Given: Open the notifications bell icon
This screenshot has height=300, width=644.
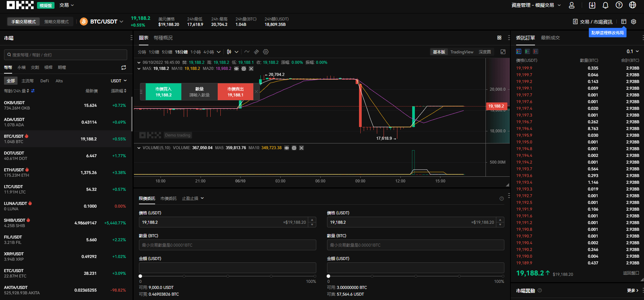Looking at the screenshot, I should tap(605, 5).
